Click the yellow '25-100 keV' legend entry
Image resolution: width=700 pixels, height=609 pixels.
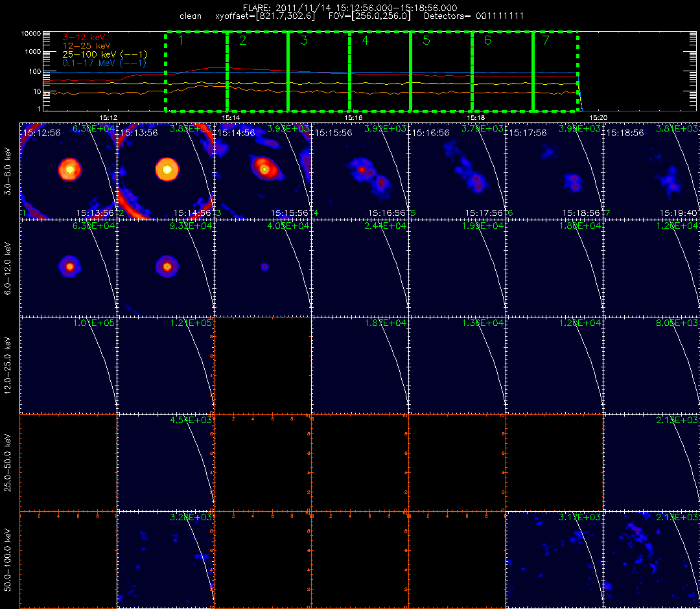pyautogui.click(x=104, y=54)
